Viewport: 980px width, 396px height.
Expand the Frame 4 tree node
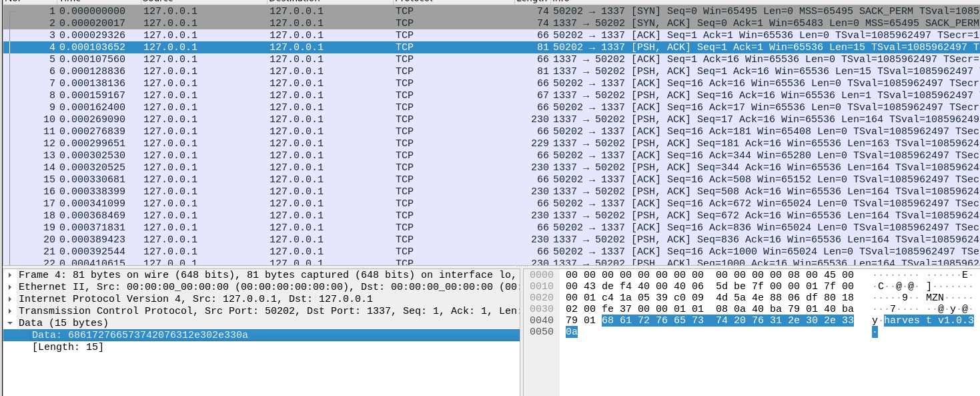point(9,275)
